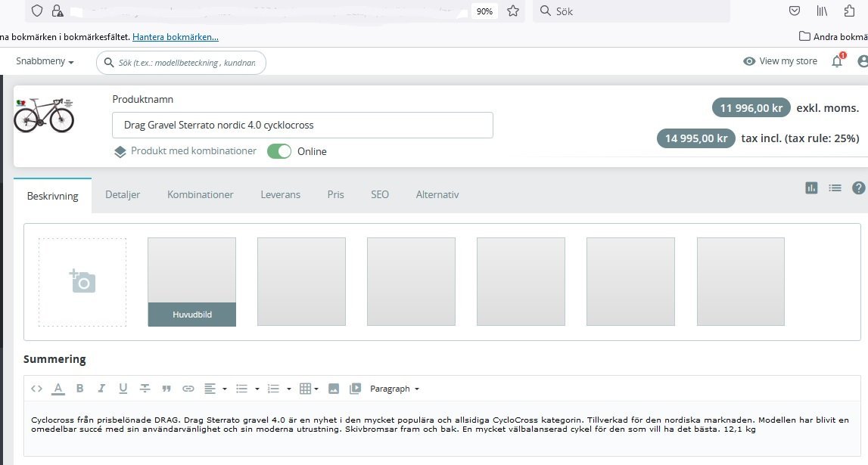The width and height of the screenshot is (868, 465).
Task: Open View my store link
Action: (x=780, y=61)
